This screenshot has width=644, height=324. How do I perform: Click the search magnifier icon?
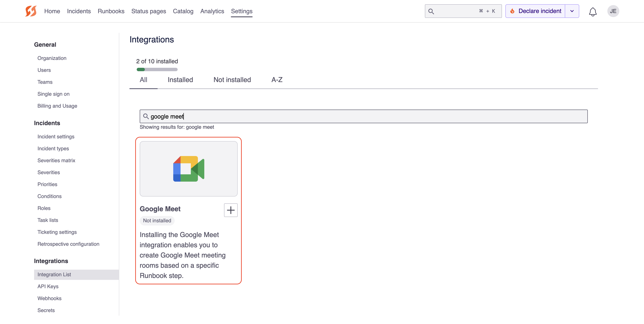point(431,11)
